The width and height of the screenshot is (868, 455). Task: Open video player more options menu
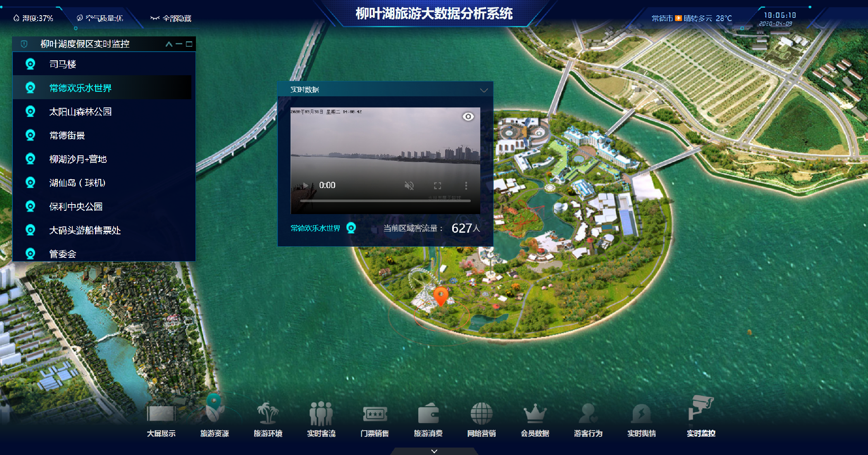pyautogui.click(x=466, y=186)
